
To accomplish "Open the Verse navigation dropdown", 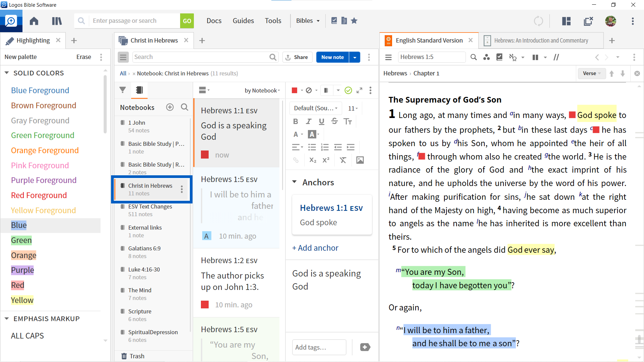I will pos(592,73).
